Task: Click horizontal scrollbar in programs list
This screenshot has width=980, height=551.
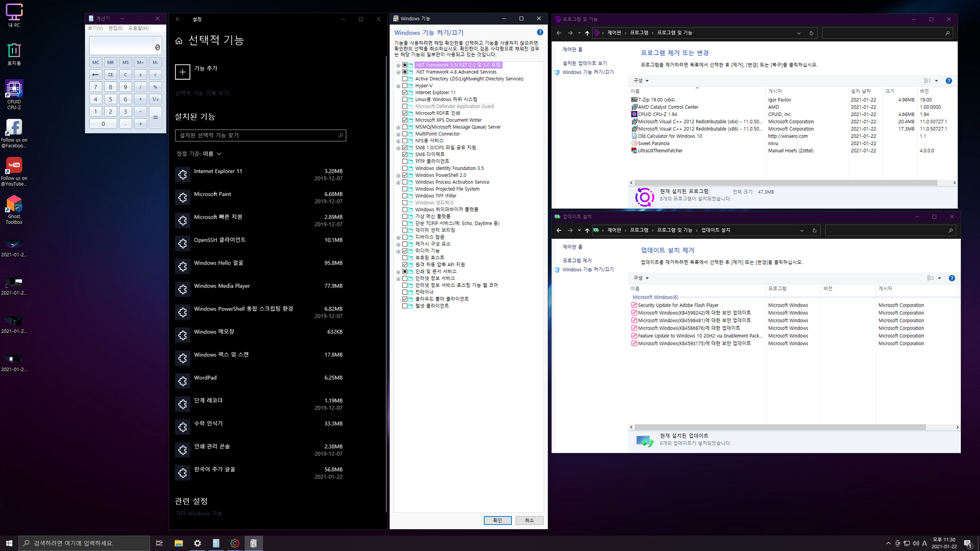Action: tap(786, 183)
